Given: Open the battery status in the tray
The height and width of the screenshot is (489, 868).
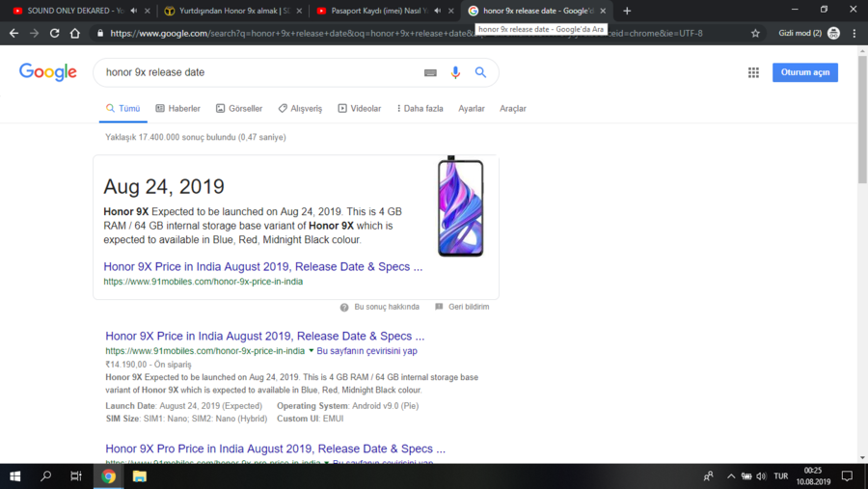Looking at the screenshot, I should tap(746, 476).
